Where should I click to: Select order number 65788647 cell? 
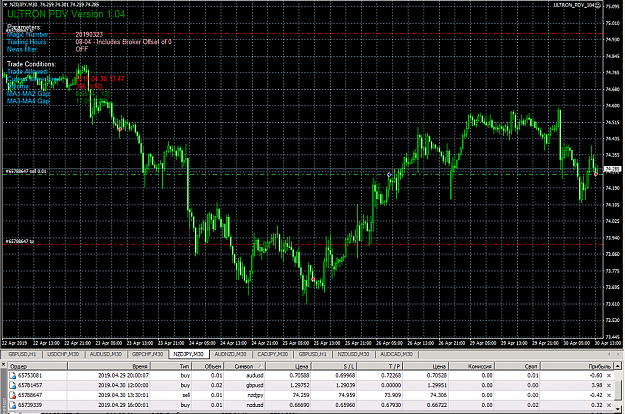coord(30,395)
